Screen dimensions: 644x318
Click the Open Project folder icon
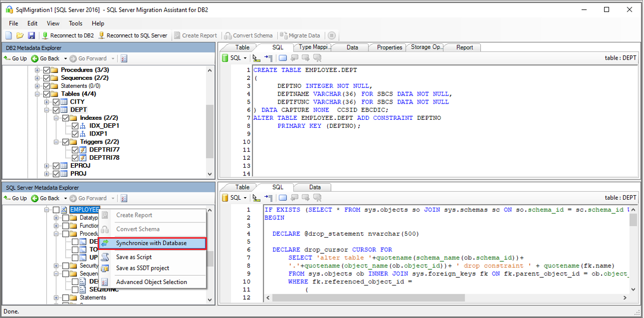pos(20,35)
